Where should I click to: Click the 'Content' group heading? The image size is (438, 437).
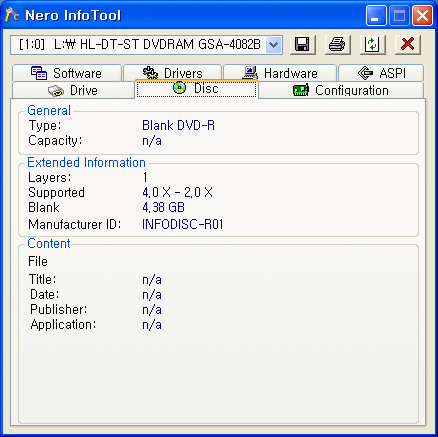click(49, 244)
